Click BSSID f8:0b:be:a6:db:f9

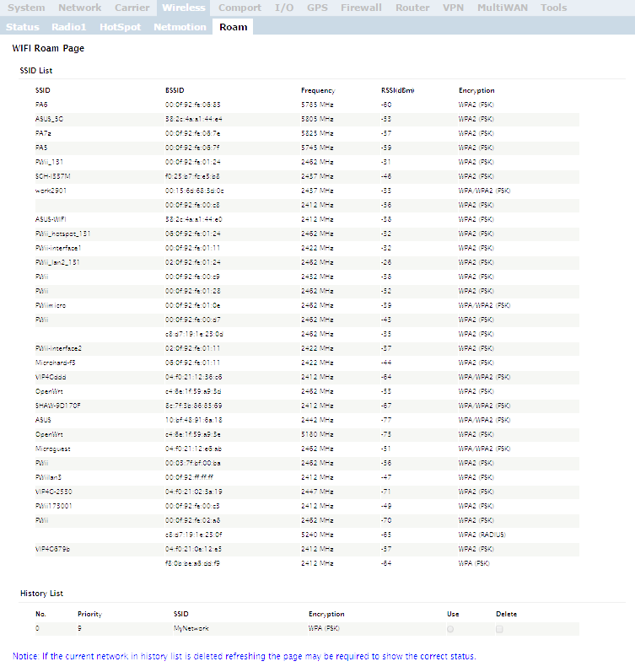pos(192,563)
